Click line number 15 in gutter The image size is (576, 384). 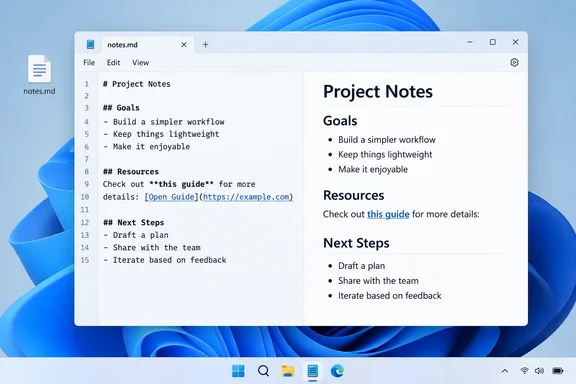coord(85,260)
